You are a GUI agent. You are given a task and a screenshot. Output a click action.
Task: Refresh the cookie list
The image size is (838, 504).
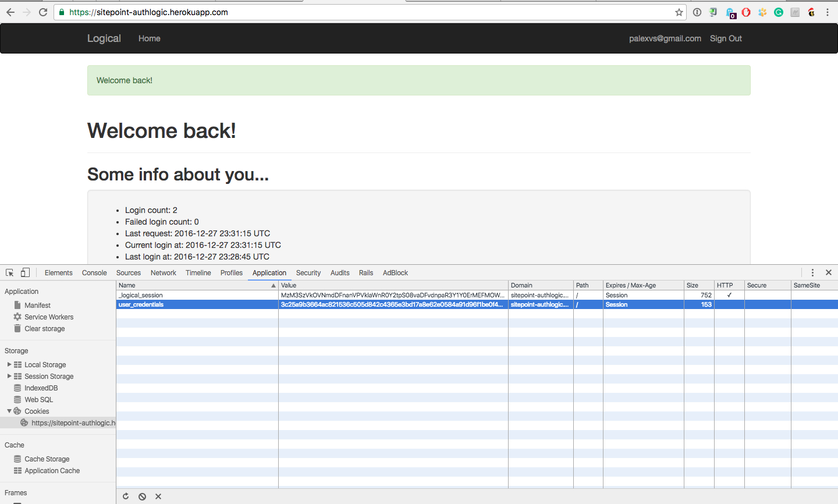(x=126, y=496)
